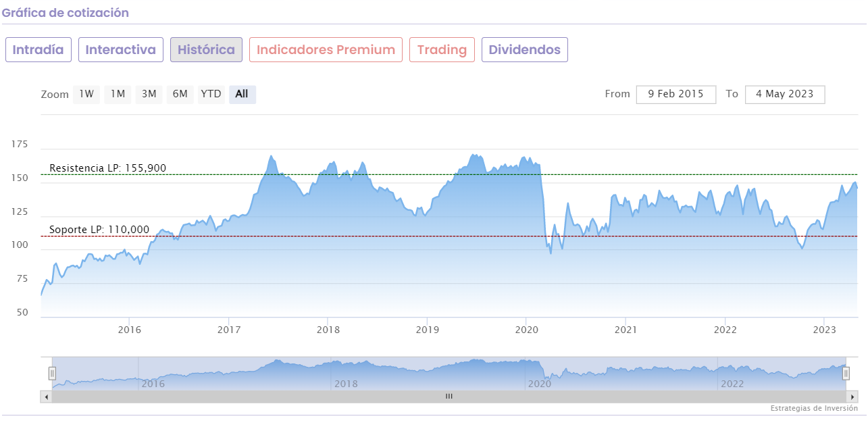Open Indicadores Premium tab

pos(326,50)
